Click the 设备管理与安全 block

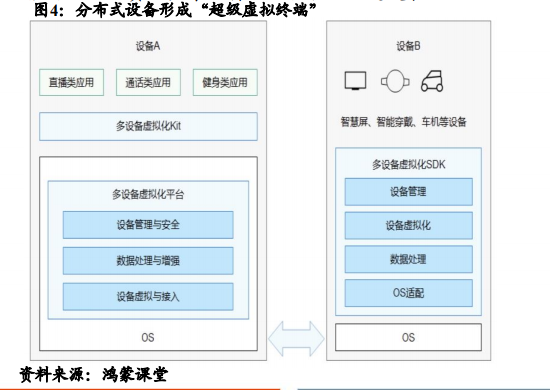[148, 225]
